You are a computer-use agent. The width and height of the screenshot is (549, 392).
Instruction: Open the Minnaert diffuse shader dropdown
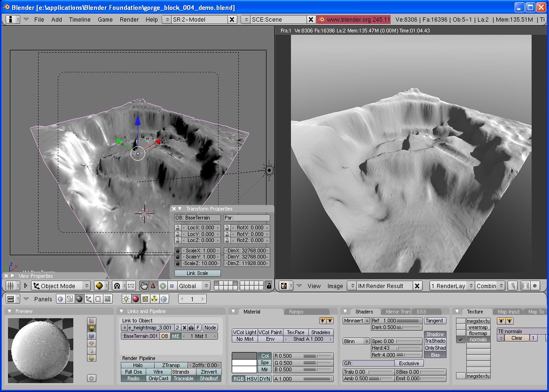tap(356, 321)
